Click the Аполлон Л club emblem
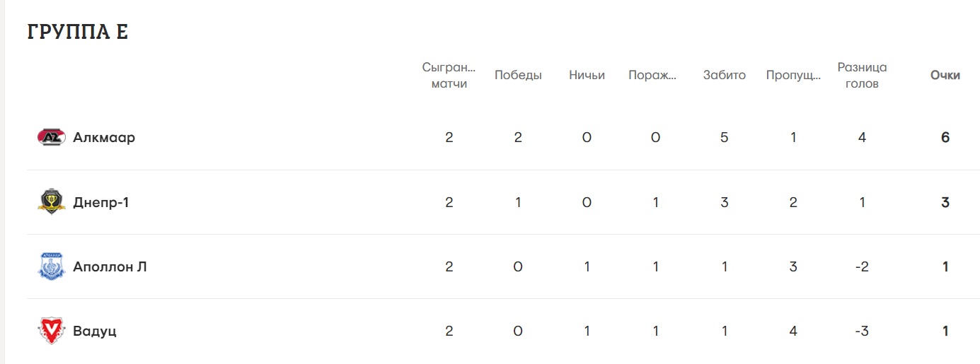 tap(51, 266)
